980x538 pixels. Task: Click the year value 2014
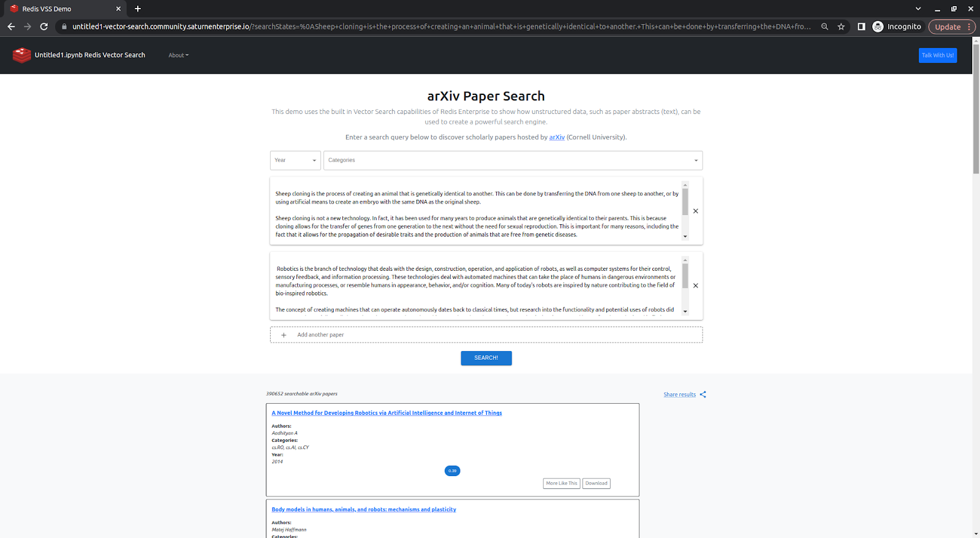[x=277, y=461]
